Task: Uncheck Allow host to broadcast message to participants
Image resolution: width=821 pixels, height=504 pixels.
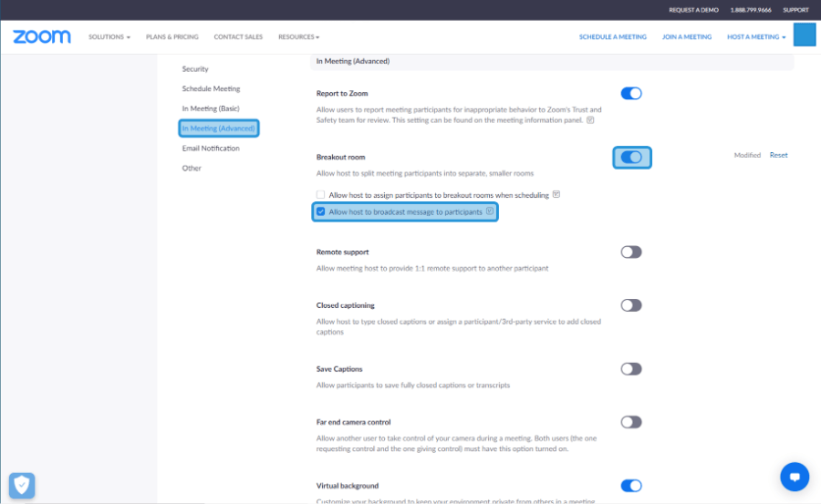Action: coord(320,211)
